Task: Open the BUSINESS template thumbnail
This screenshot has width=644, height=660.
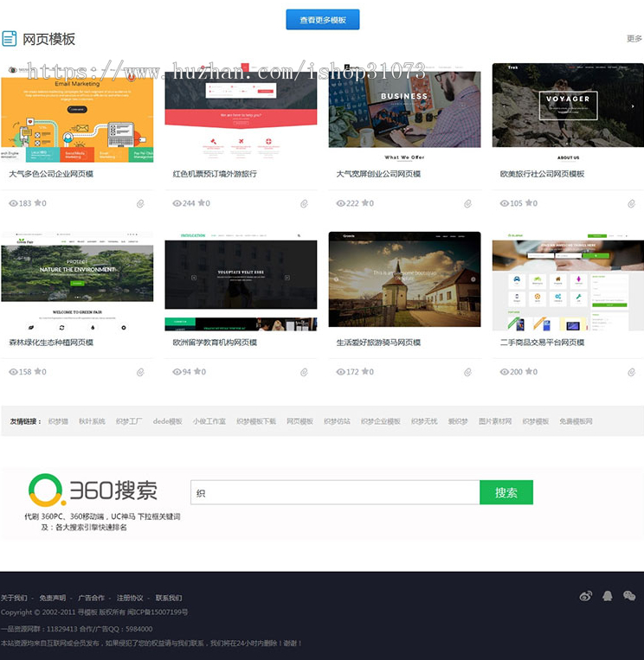Action: pyautogui.click(x=404, y=112)
